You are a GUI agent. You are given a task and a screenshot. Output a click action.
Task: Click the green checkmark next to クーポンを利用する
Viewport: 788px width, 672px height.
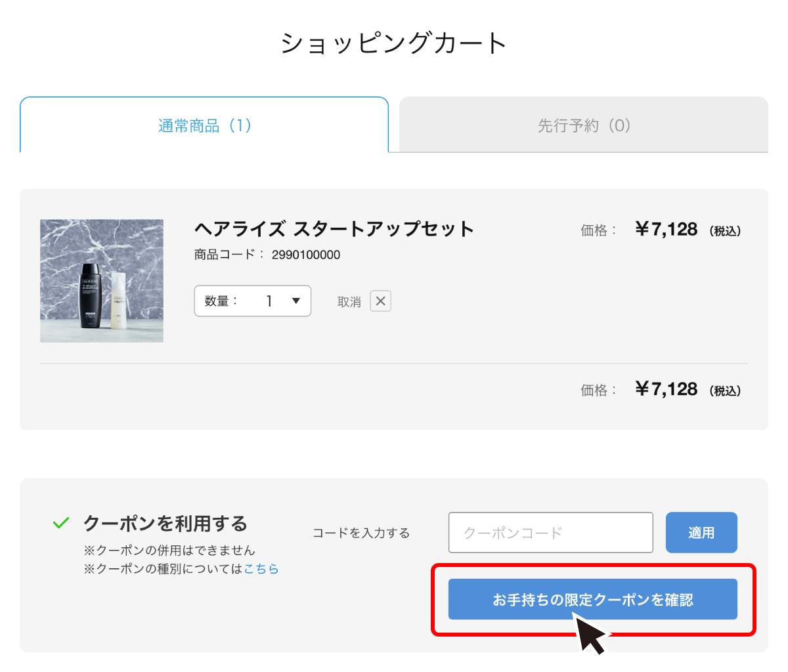(x=61, y=522)
